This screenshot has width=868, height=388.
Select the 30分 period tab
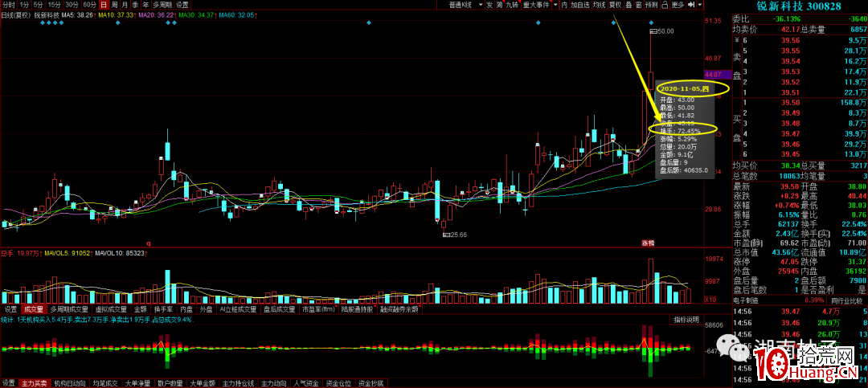coord(72,5)
